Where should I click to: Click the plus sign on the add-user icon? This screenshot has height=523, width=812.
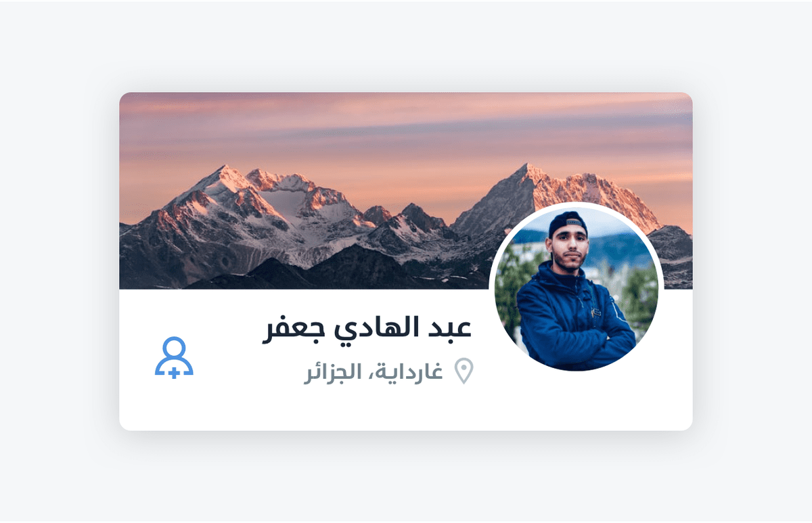point(174,372)
